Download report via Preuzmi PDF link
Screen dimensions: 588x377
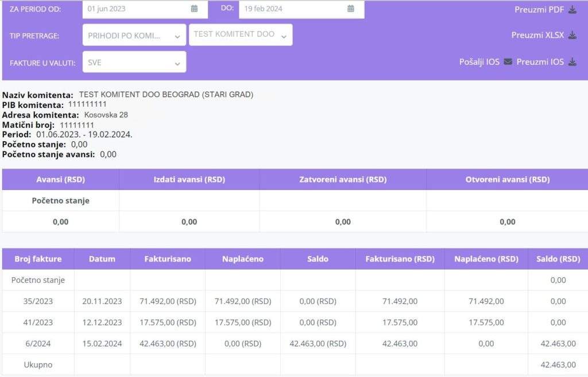(x=539, y=9)
